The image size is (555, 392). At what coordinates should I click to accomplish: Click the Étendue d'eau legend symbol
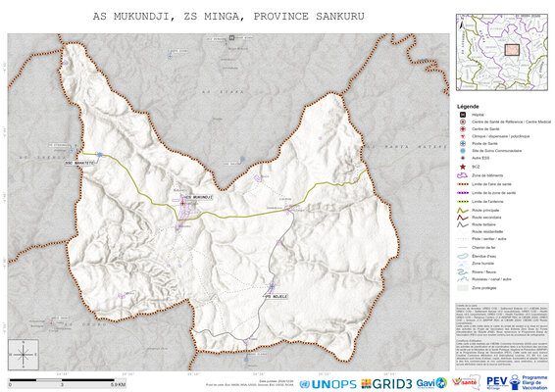(462, 256)
